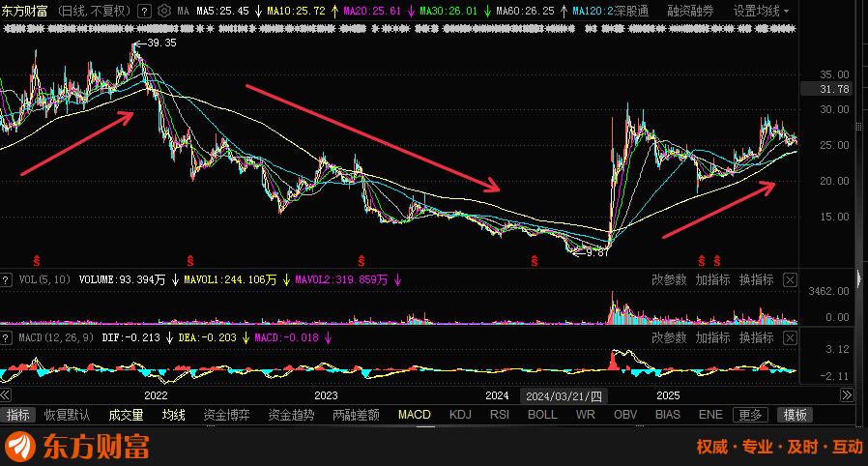Click the MA30:26.01 value in the header
This screenshot has width=868, height=466.
coord(448,11)
